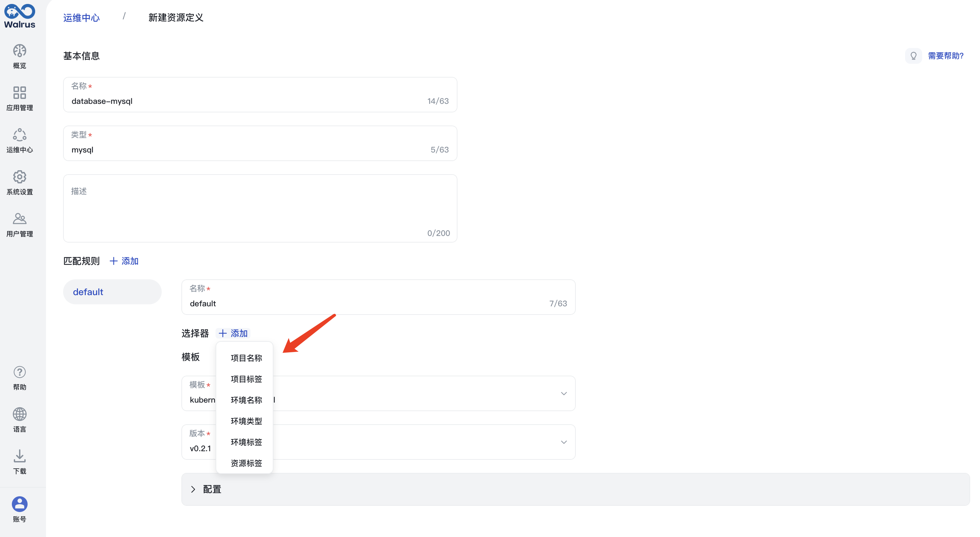The height and width of the screenshot is (537, 980).
Task: Select the default rule tab
Action: tap(112, 292)
